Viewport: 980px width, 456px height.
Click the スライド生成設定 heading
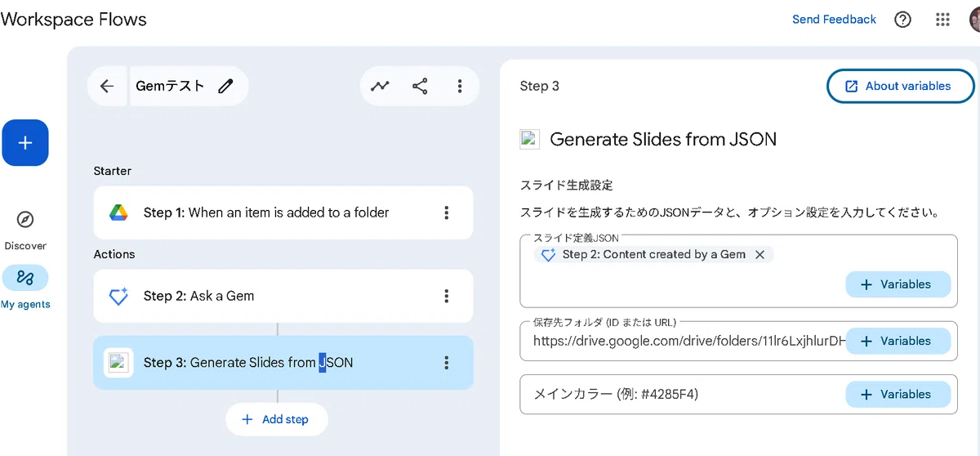click(566, 186)
